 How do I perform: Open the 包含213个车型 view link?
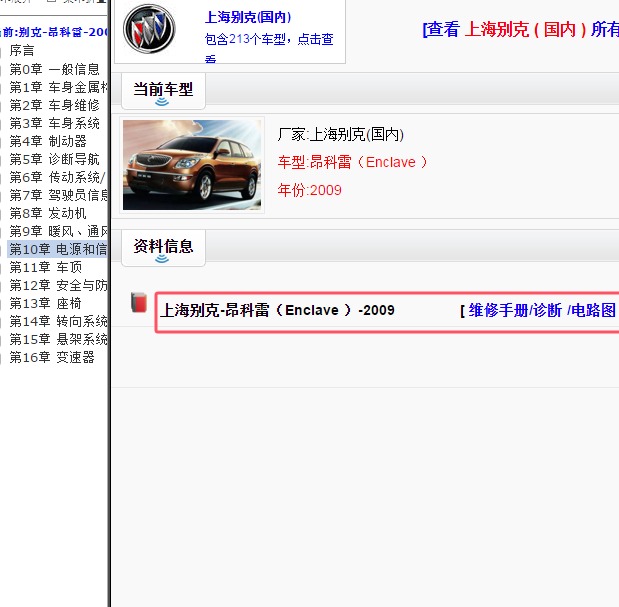coord(269,47)
